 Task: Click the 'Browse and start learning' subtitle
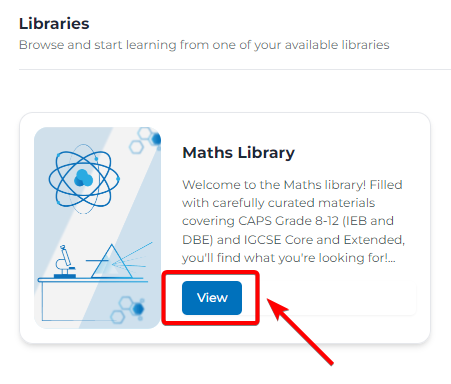(x=204, y=45)
